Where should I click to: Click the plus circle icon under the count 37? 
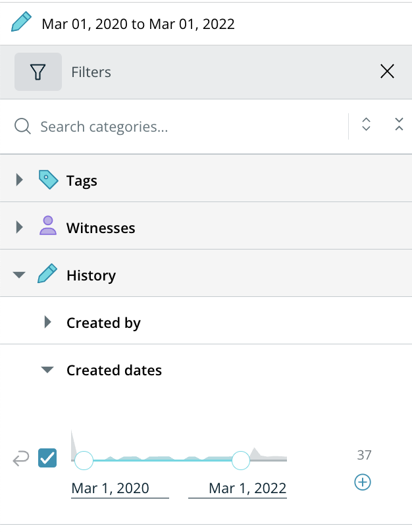[x=363, y=483]
